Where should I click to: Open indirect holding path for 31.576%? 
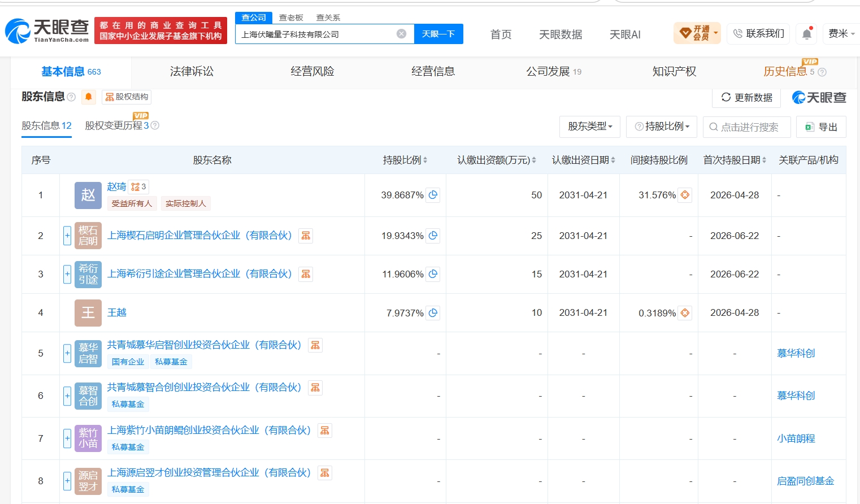click(685, 195)
